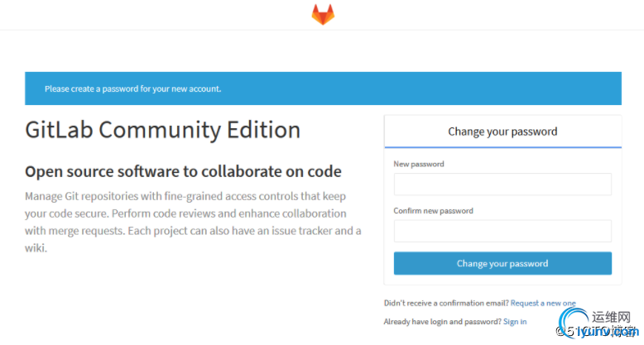Click the 'Manage Git repositories' description paragraph
The width and height of the screenshot is (644, 345).
pyautogui.click(x=193, y=223)
